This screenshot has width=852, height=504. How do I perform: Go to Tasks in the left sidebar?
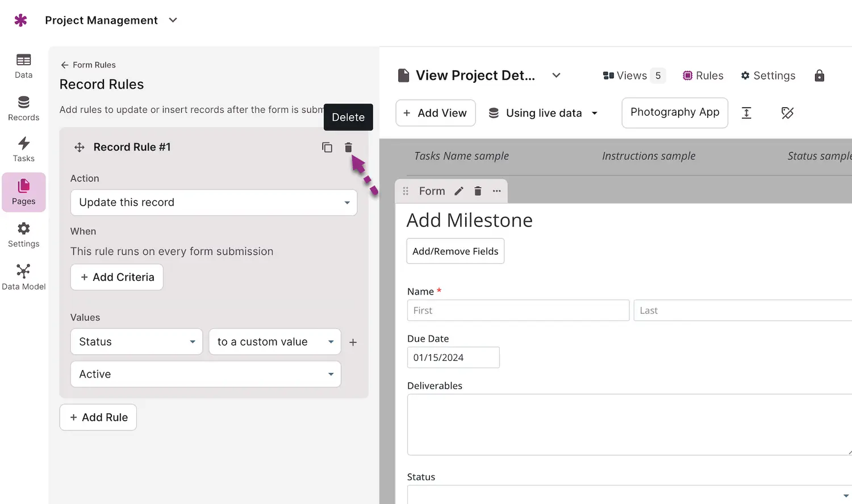pyautogui.click(x=23, y=149)
